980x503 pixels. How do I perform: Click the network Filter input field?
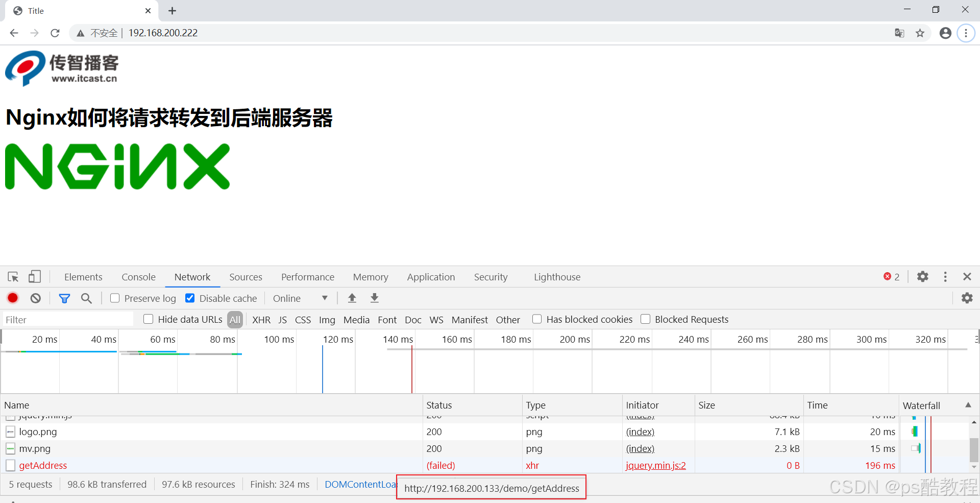pos(68,320)
